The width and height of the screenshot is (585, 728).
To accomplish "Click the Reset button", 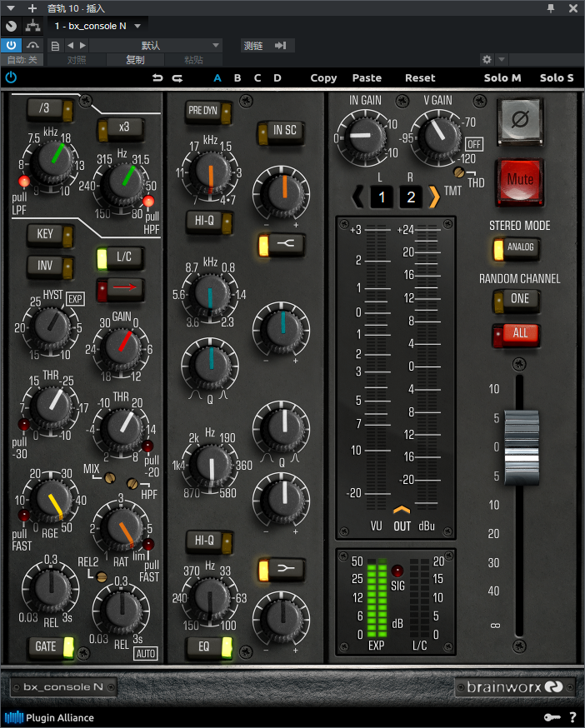I will (x=420, y=78).
